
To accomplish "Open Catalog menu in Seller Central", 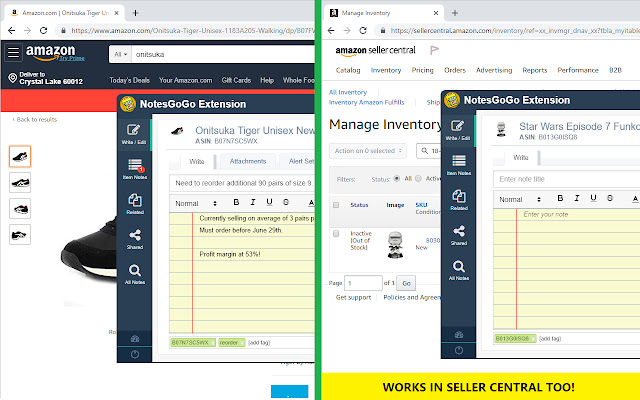I will tap(348, 70).
